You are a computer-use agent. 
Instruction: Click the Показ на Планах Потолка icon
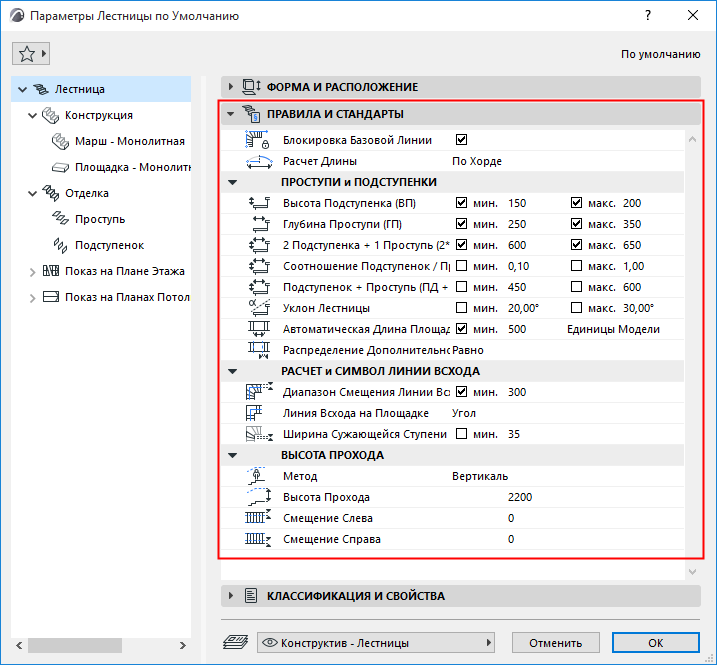pos(50,297)
